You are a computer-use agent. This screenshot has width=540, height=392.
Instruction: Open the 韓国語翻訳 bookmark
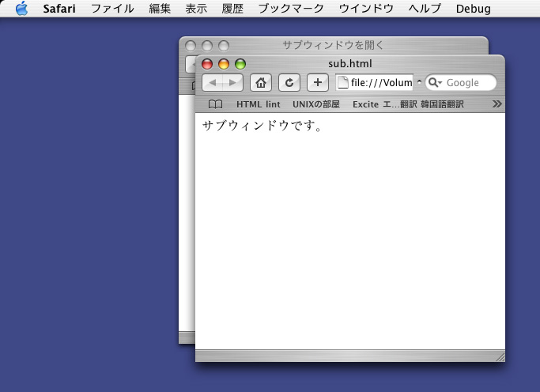(x=442, y=104)
